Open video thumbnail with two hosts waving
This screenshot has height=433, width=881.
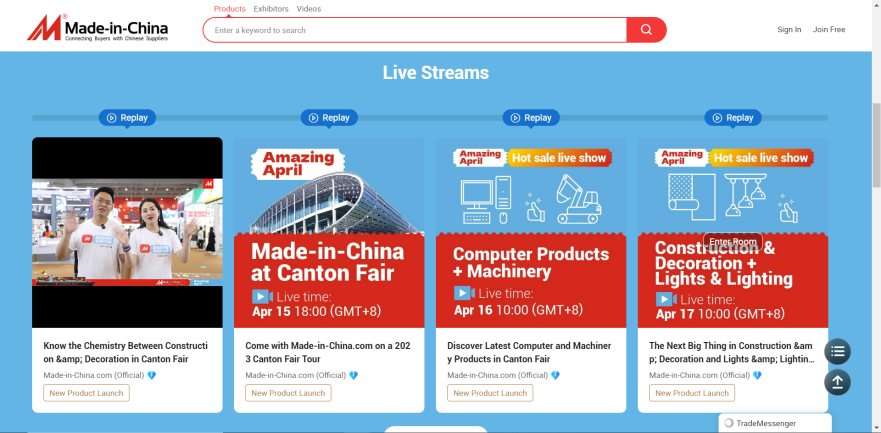click(x=127, y=233)
